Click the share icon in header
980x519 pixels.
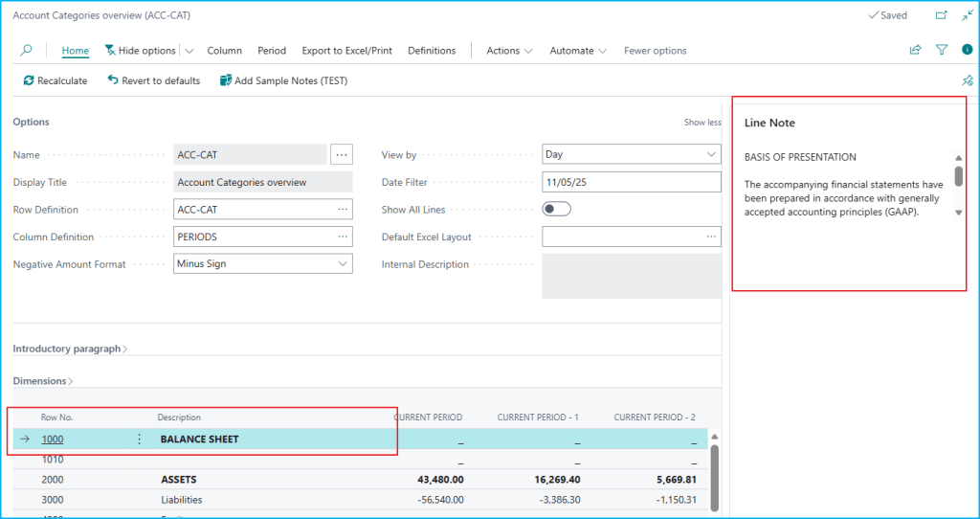click(915, 51)
